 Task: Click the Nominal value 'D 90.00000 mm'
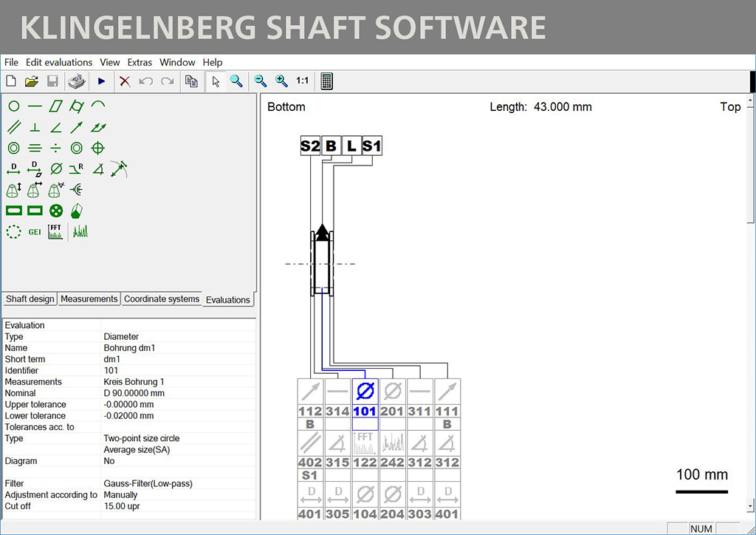[x=134, y=393]
